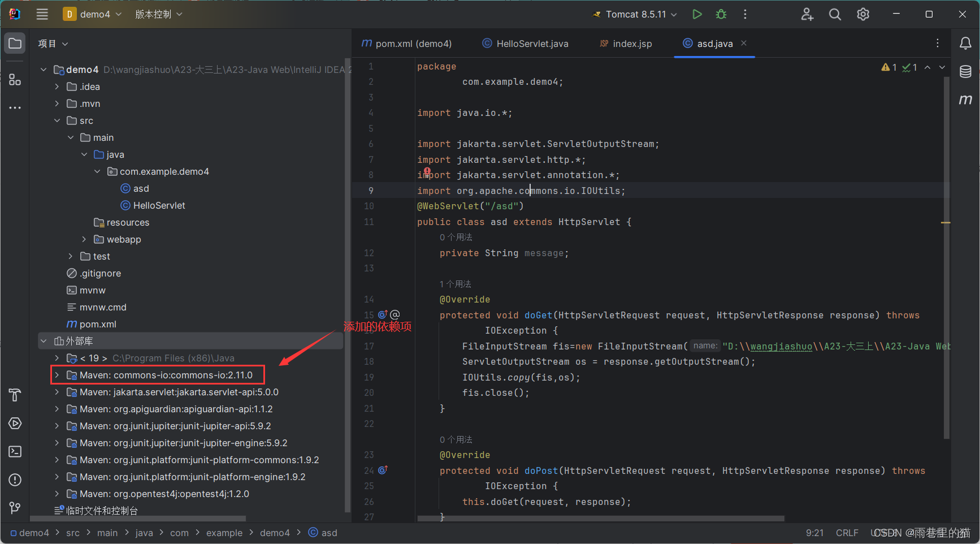The width and height of the screenshot is (980, 544).
Task: Switch to the index.jsp tab
Action: click(x=626, y=44)
